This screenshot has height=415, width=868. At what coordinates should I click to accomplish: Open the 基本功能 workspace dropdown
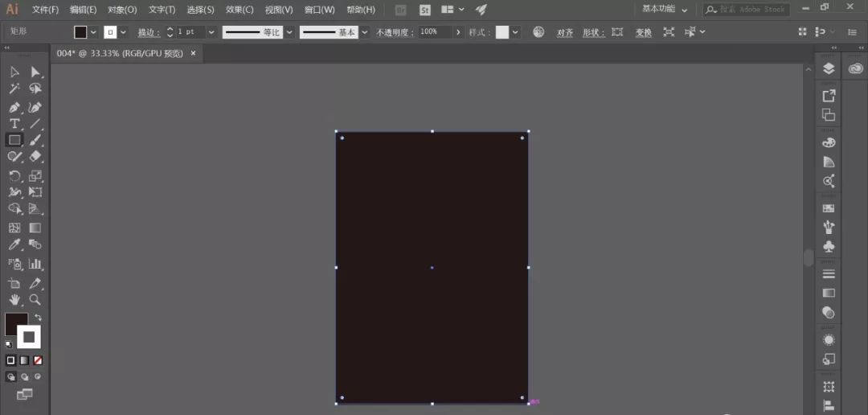(665, 10)
